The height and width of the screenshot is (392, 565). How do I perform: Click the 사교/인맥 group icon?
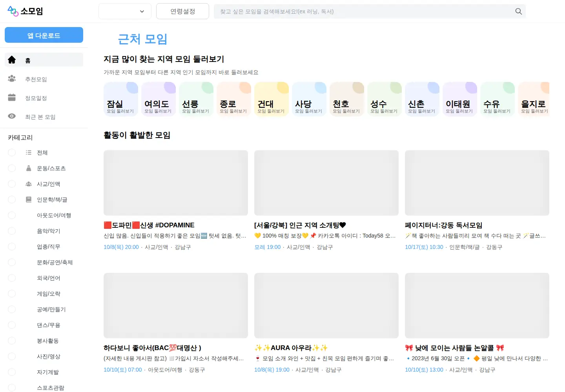point(29,184)
